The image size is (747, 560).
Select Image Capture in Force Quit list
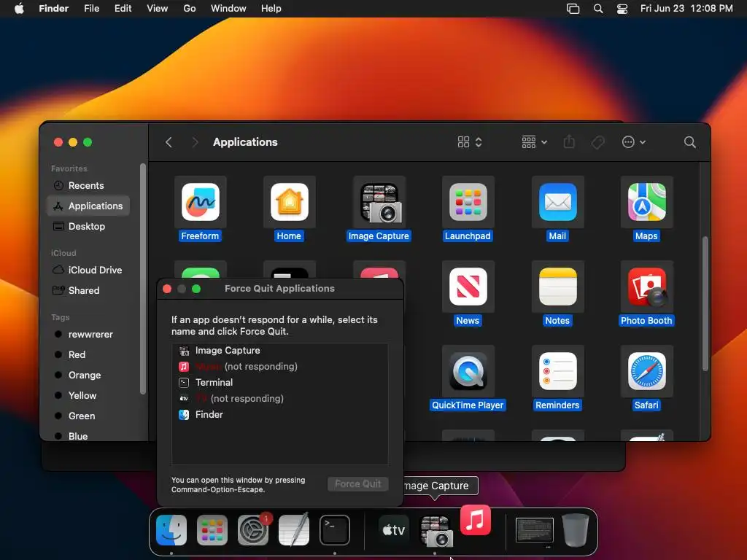tap(279, 351)
